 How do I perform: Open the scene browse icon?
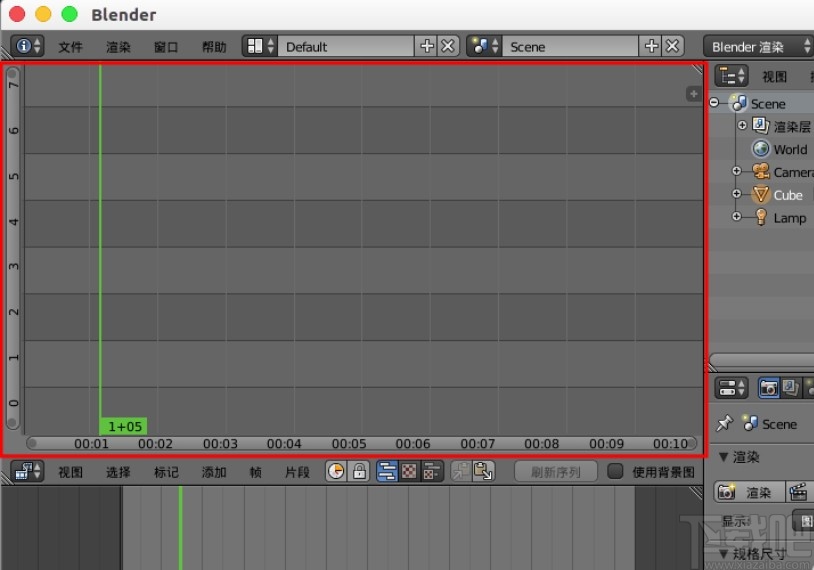coord(484,46)
